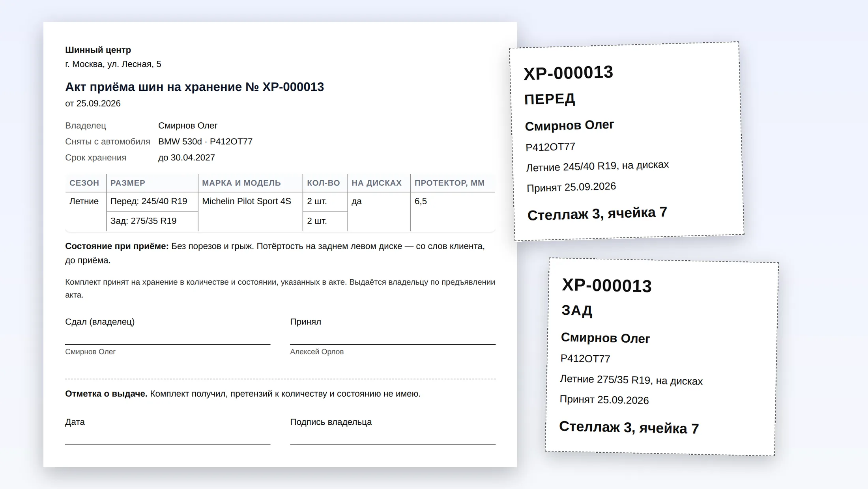Click the 'Подпись владельца' blank line
This screenshot has height=489, width=868.
point(393,444)
